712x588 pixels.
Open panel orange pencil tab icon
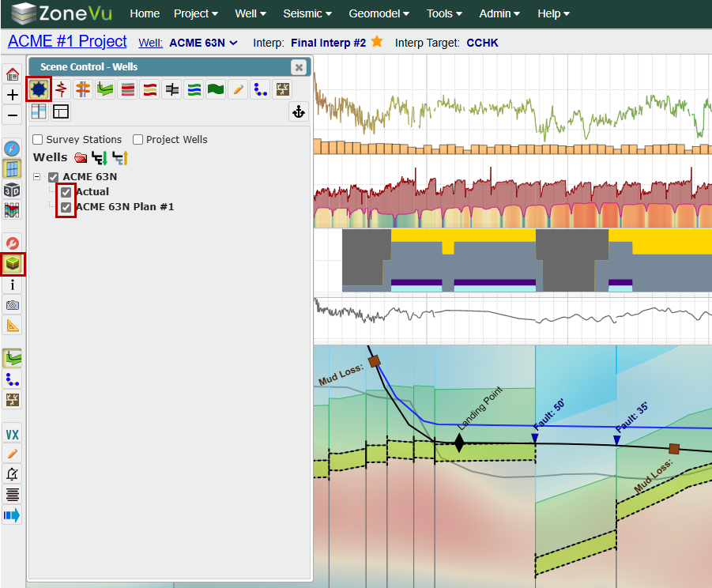click(238, 89)
